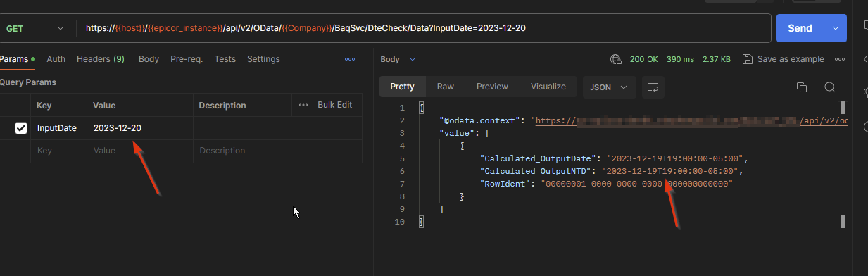Open the @odata.context URL link

coord(691,120)
